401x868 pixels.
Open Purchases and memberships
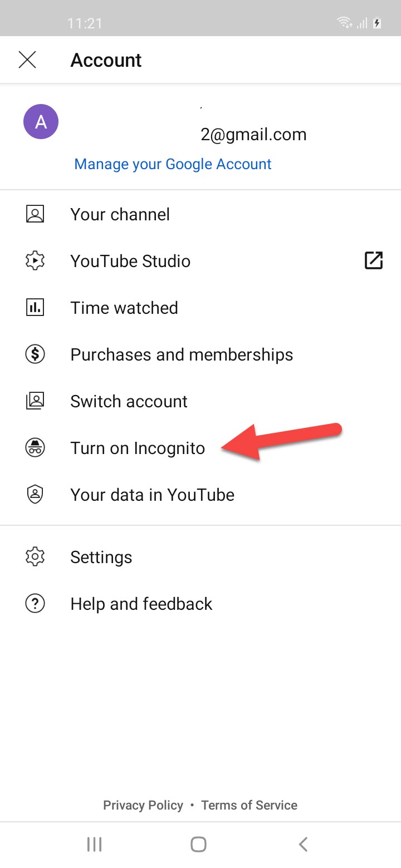(182, 354)
